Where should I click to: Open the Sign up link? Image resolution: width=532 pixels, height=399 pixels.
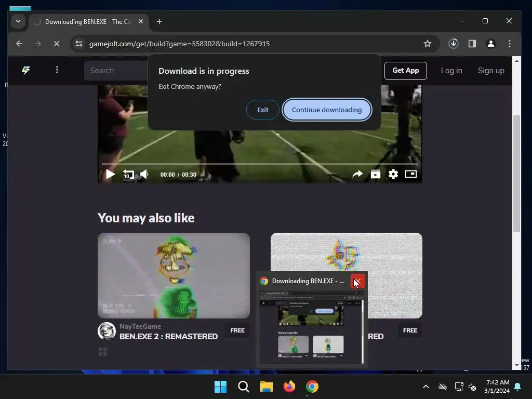(490, 71)
